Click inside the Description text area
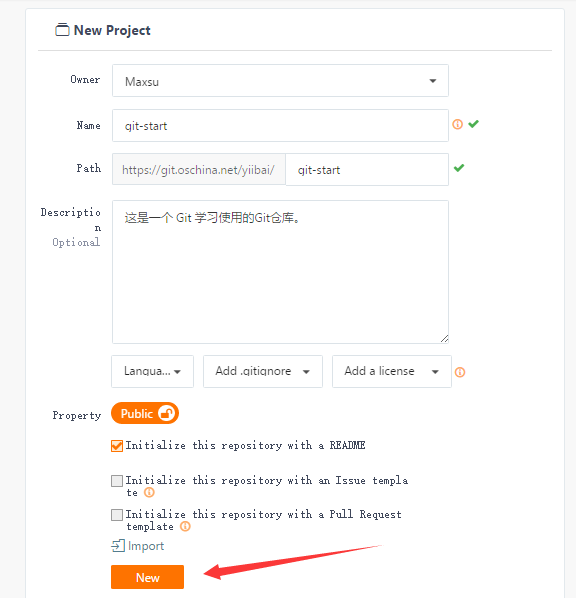Image resolution: width=576 pixels, height=598 pixels. point(280,272)
